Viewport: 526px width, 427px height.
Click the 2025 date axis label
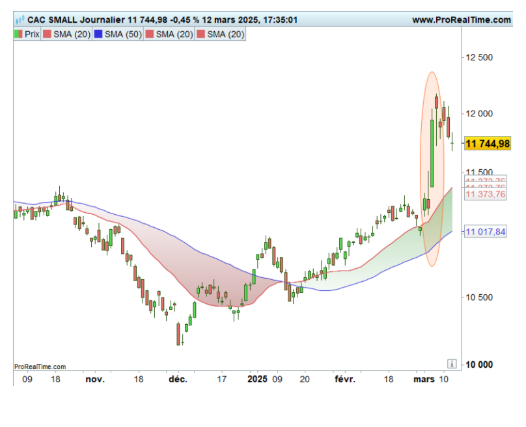click(257, 379)
